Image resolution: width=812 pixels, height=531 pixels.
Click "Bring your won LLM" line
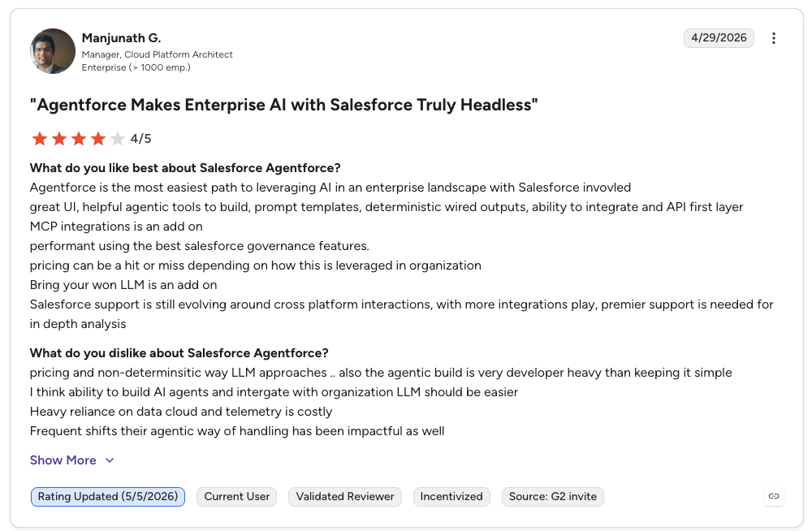click(x=123, y=285)
